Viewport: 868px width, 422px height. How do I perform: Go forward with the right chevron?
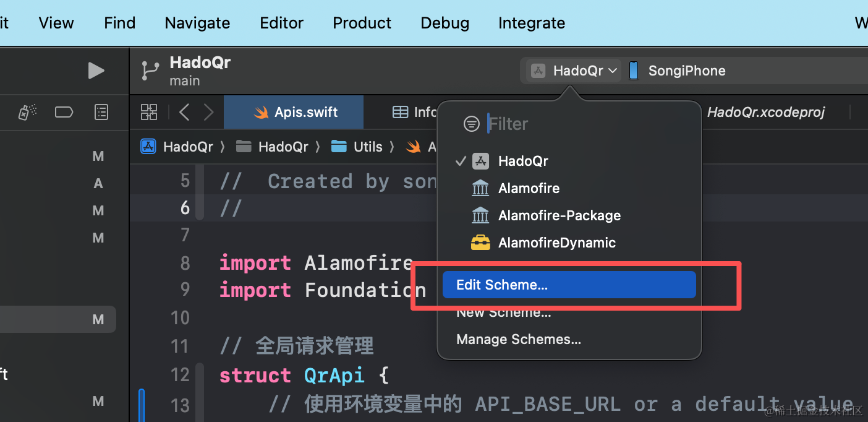coord(208,112)
